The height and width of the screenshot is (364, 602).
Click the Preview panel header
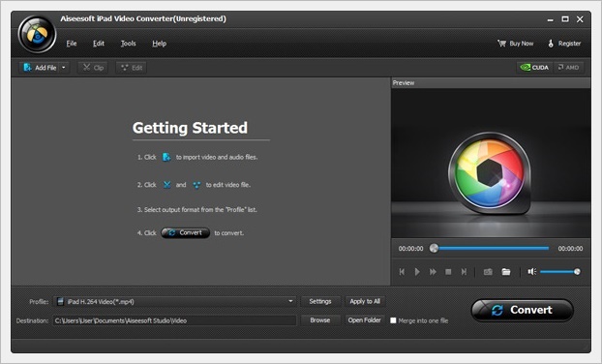click(x=491, y=83)
